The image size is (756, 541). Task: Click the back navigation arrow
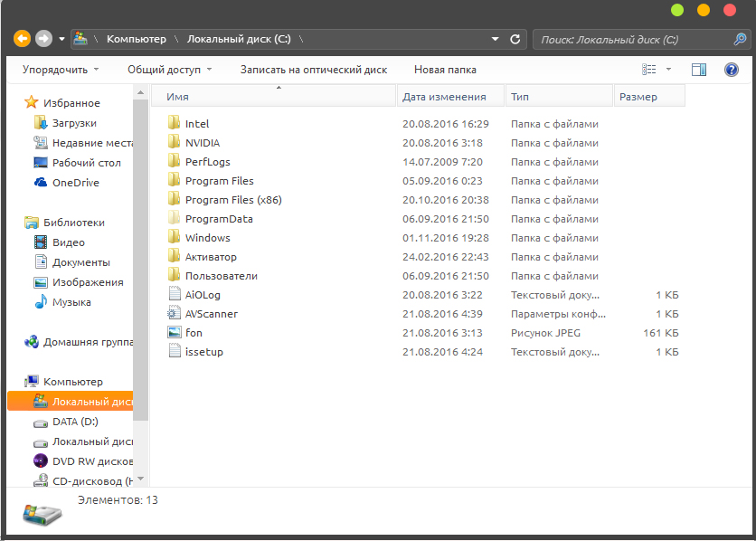pyautogui.click(x=22, y=39)
